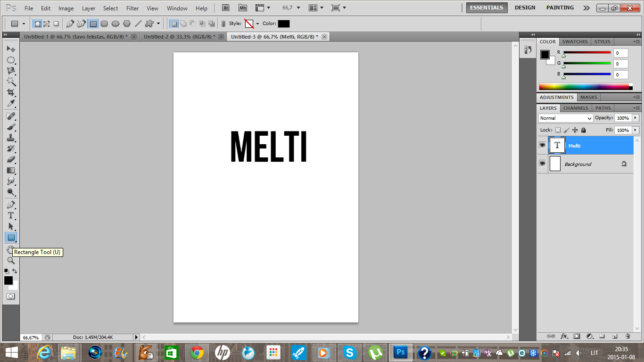Image resolution: width=644 pixels, height=362 pixels.
Task: Toggle lock all icon
Action: [x=583, y=130]
